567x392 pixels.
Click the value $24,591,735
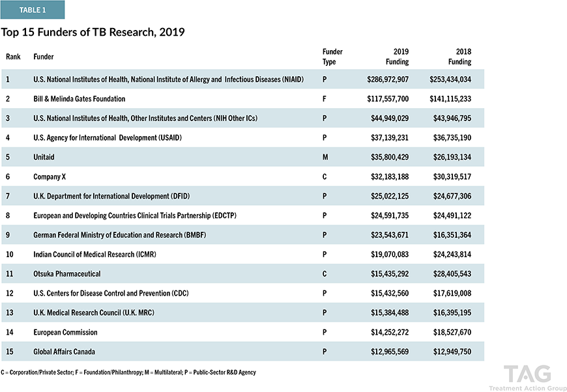click(x=390, y=216)
